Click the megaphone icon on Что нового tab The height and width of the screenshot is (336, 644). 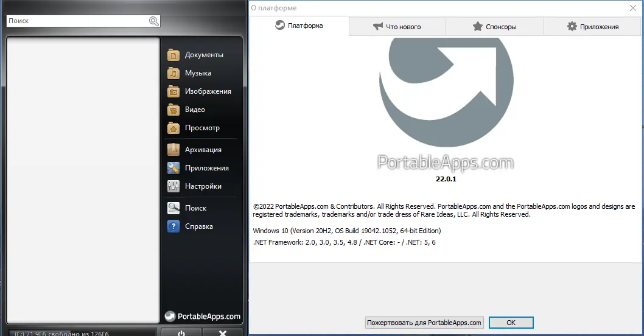378,26
